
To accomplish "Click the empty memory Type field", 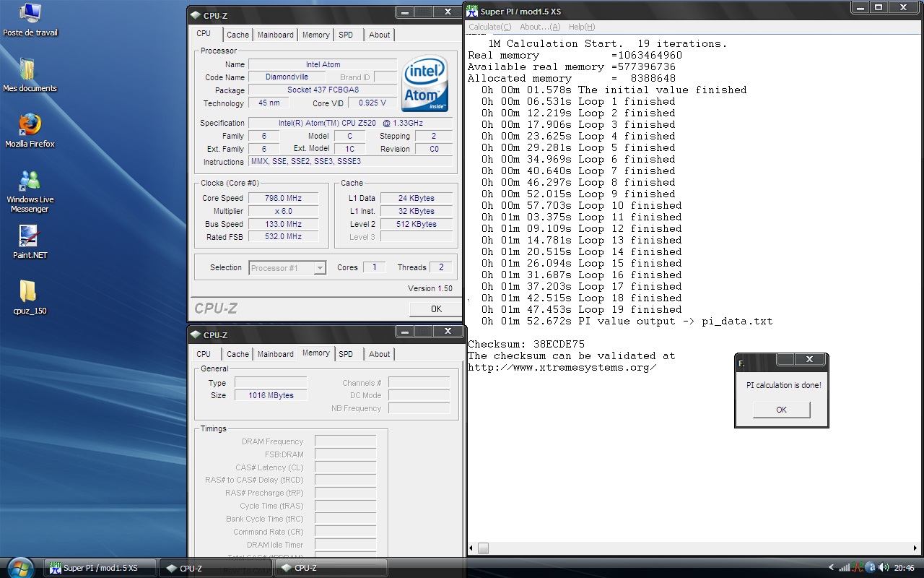I will 271,382.
